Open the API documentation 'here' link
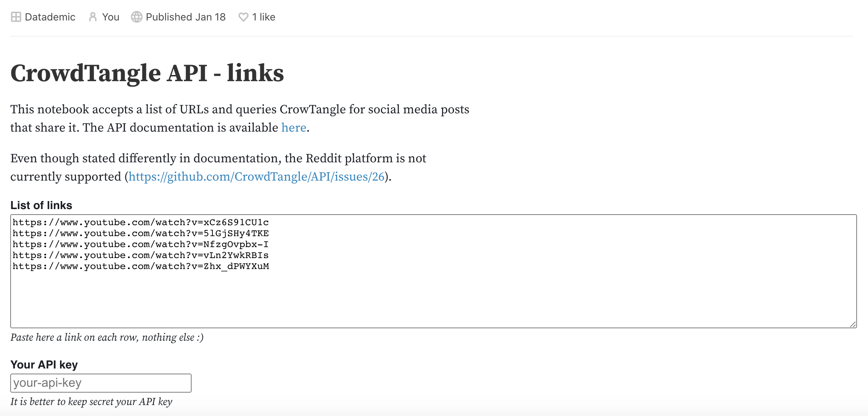Image resolution: width=868 pixels, height=416 pixels. (294, 128)
